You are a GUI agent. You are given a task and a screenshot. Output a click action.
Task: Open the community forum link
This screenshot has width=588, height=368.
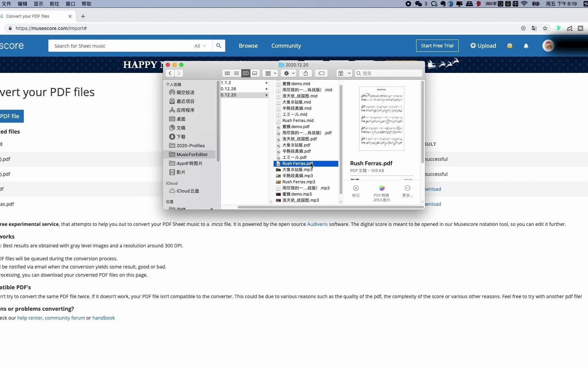pyautogui.click(x=65, y=318)
